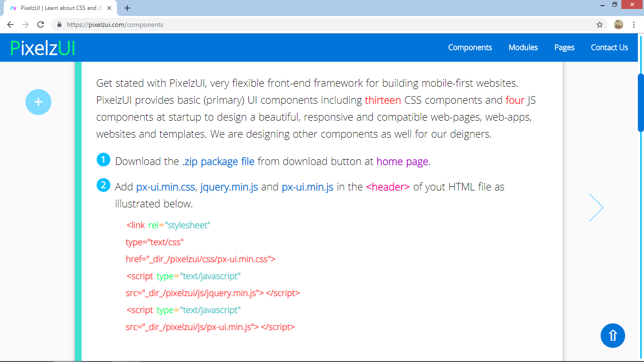Screen dimensions: 644x362
Task: Click the padlock site security icon
Action: click(x=59, y=25)
